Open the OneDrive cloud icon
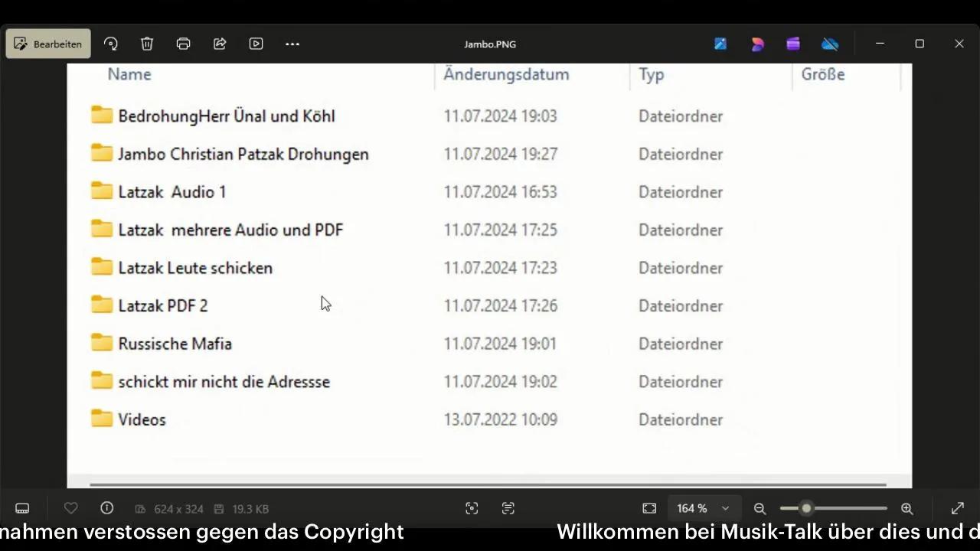 830,44
